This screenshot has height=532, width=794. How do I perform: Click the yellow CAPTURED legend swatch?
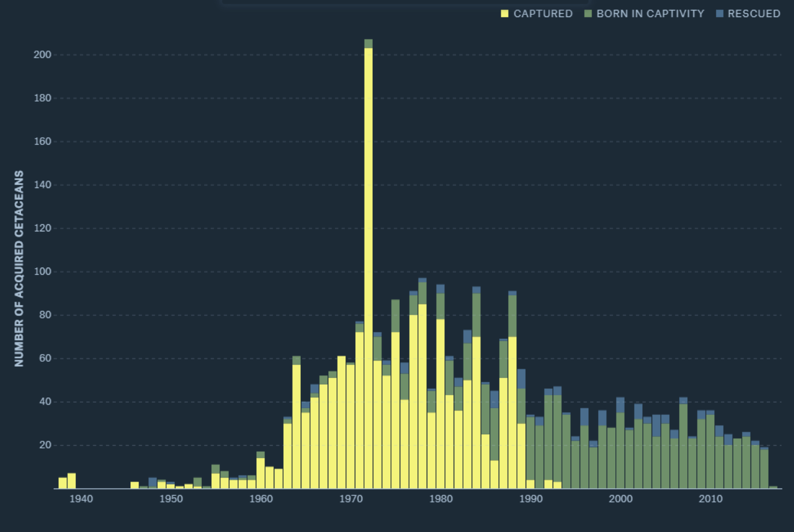(x=504, y=13)
